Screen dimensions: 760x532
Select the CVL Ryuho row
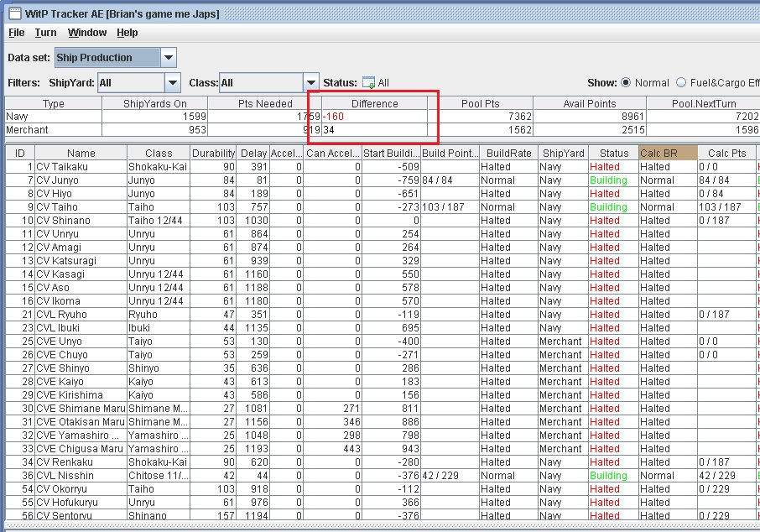pyautogui.click(x=383, y=315)
